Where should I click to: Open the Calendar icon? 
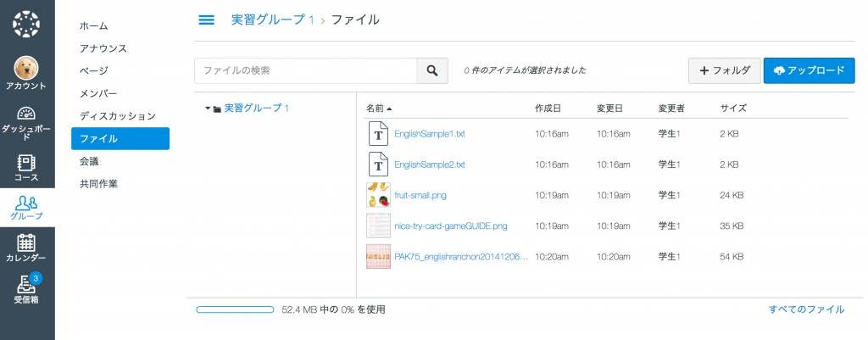pos(26,242)
